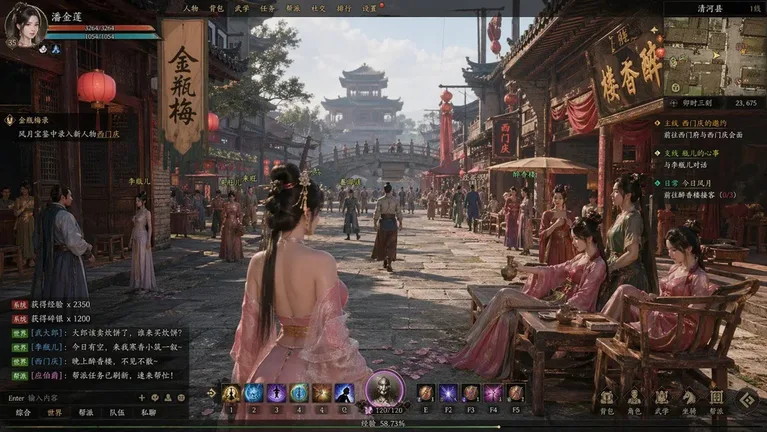This screenshot has width=767, height=432.
Task: Activate the teal ring skill slot 4
Action: click(299, 393)
